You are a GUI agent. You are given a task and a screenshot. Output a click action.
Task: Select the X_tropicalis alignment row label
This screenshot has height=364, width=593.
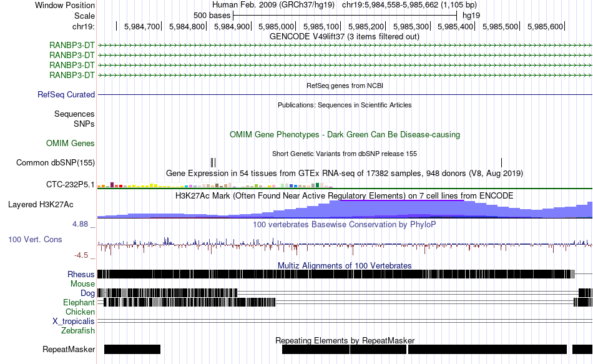click(74, 322)
